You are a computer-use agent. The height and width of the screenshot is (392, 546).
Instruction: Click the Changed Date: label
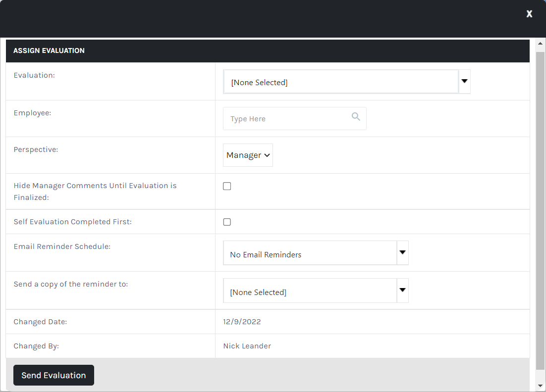pyautogui.click(x=40, y=322)
